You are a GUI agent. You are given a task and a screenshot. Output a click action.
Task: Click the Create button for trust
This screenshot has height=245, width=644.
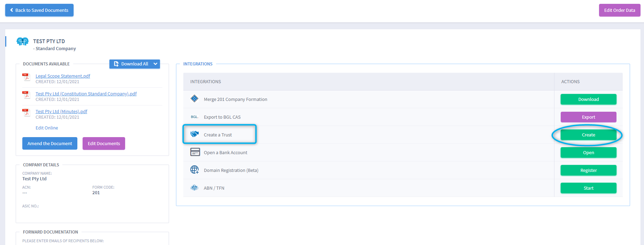pos(589,135)
